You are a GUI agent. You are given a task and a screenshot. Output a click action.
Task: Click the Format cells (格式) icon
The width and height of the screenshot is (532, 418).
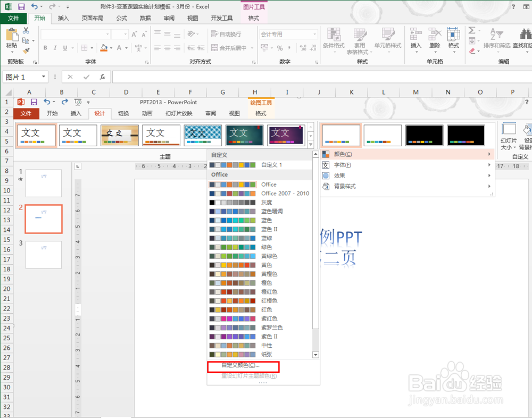(453, 34)
